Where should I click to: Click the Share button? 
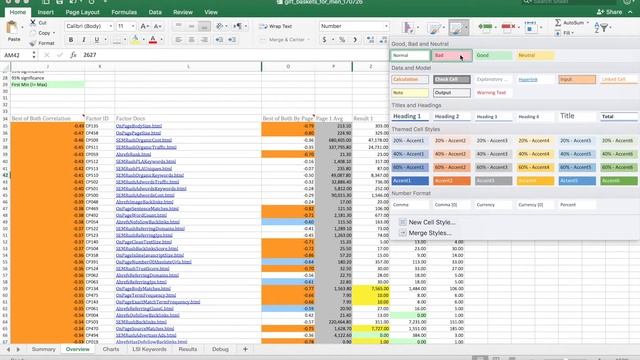point(609,12)
